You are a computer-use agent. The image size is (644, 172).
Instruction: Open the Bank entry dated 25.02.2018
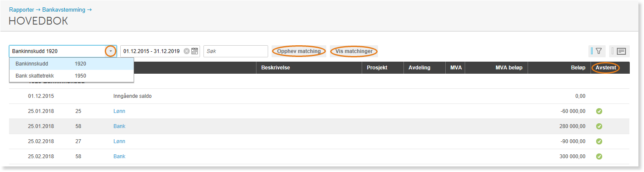click(119, 156)
